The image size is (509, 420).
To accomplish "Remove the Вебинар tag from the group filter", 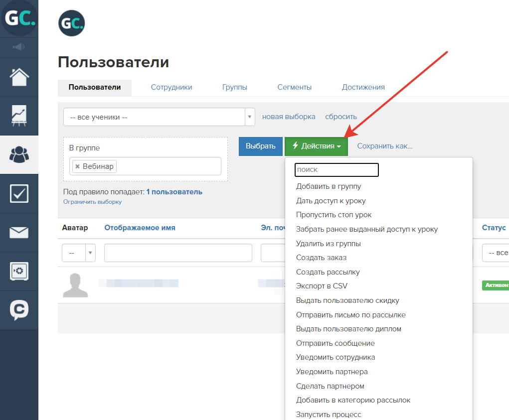I will 78,166.
